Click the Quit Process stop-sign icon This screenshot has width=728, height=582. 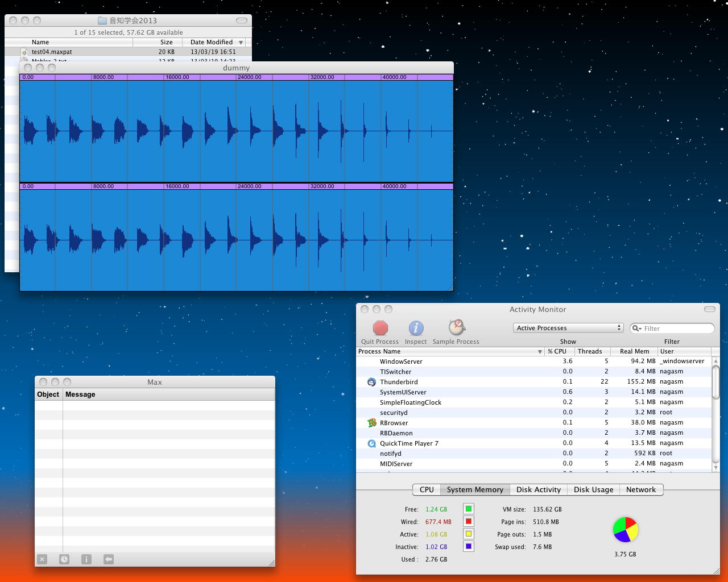[380, 328]
